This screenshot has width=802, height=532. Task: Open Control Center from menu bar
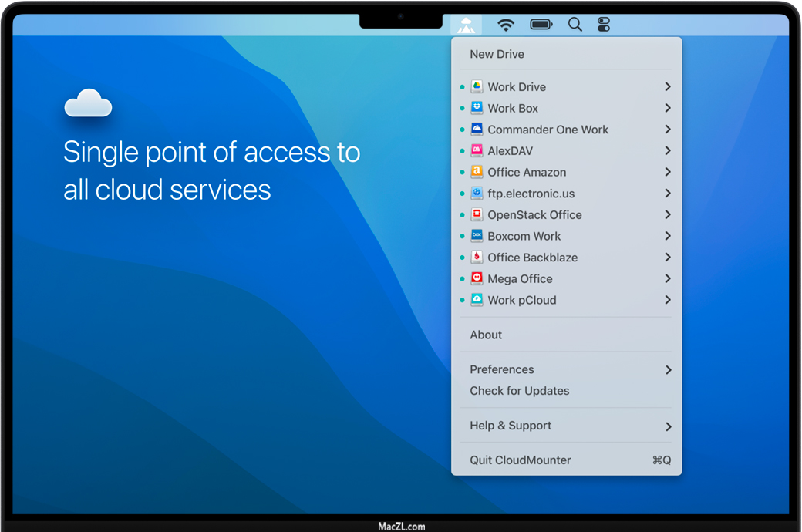coord(604,25)
